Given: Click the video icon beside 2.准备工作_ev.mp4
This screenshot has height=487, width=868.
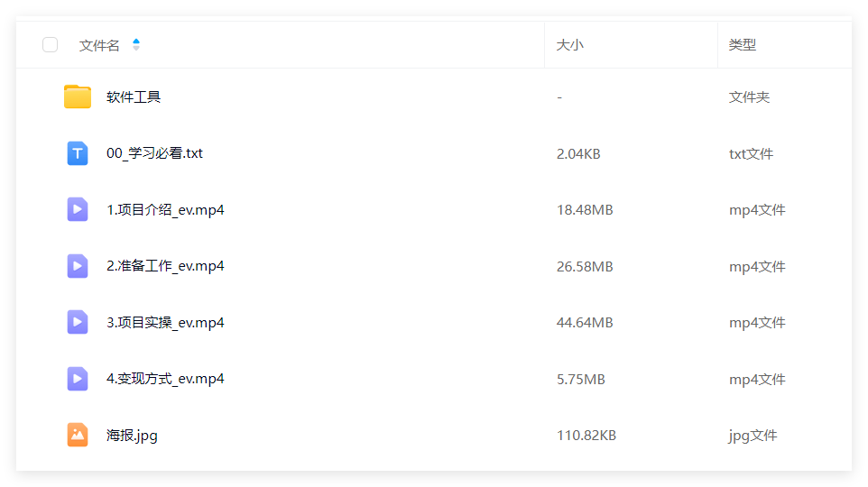Looking at the screenshot, I should pyautogui.click(x=78, y=266).
